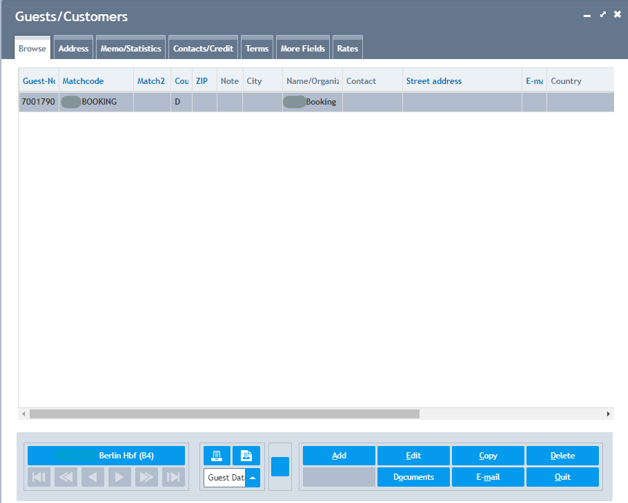Click the save/export document icon
Viewport: 628px width, 503px height.
[x=246, y=456]
